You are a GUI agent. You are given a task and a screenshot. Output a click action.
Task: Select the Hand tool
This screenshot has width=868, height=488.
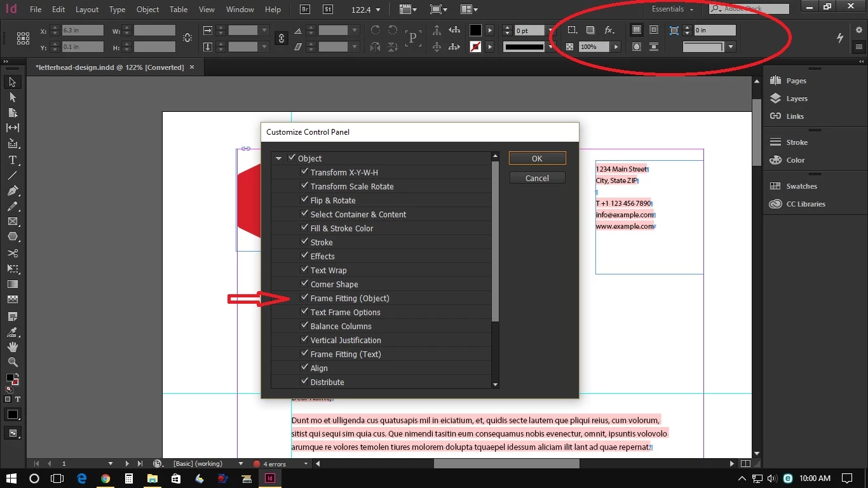pyautogui.click(x=12, y=347)
